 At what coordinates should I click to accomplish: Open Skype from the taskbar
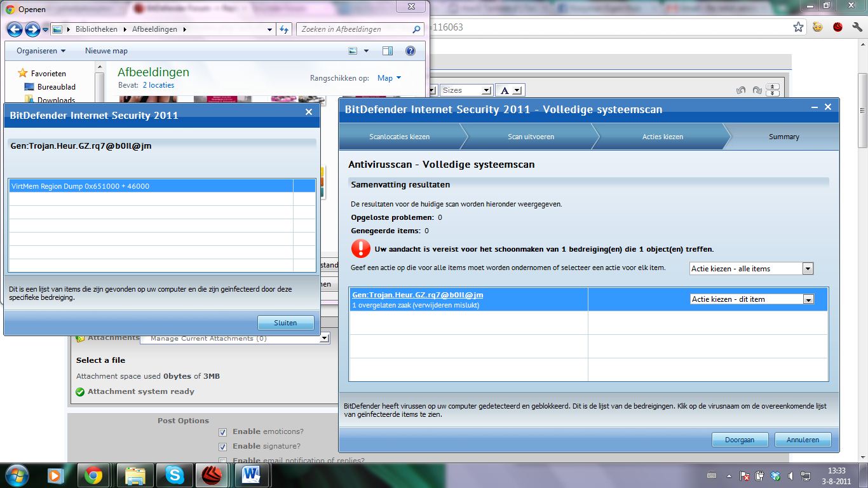coord(173,475)
